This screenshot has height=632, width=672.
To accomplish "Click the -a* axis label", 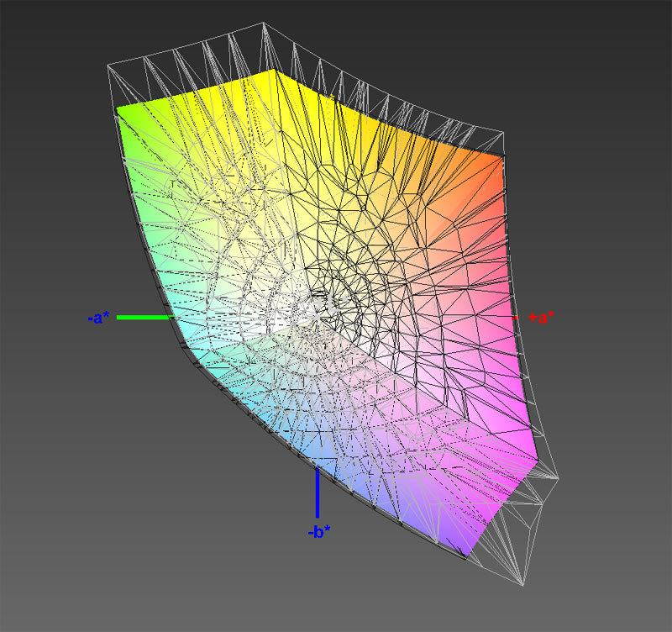I will 98,318.
